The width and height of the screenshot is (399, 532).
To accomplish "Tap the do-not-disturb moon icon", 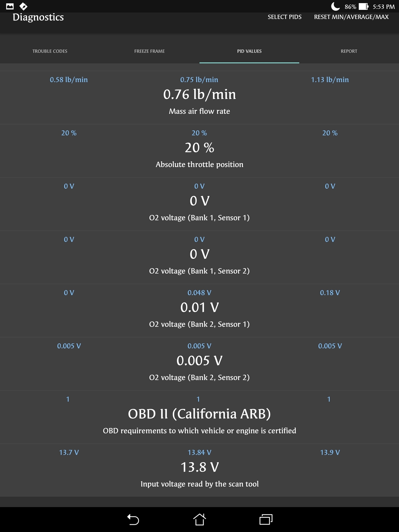I will [x=335, y=6].
